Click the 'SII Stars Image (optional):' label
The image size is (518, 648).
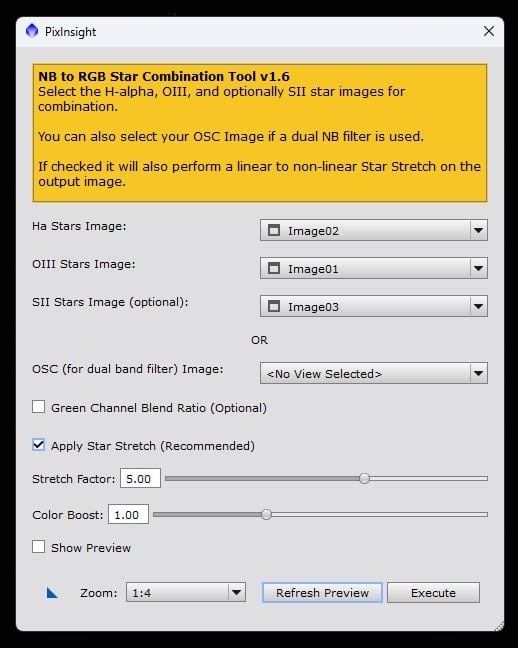110,303
